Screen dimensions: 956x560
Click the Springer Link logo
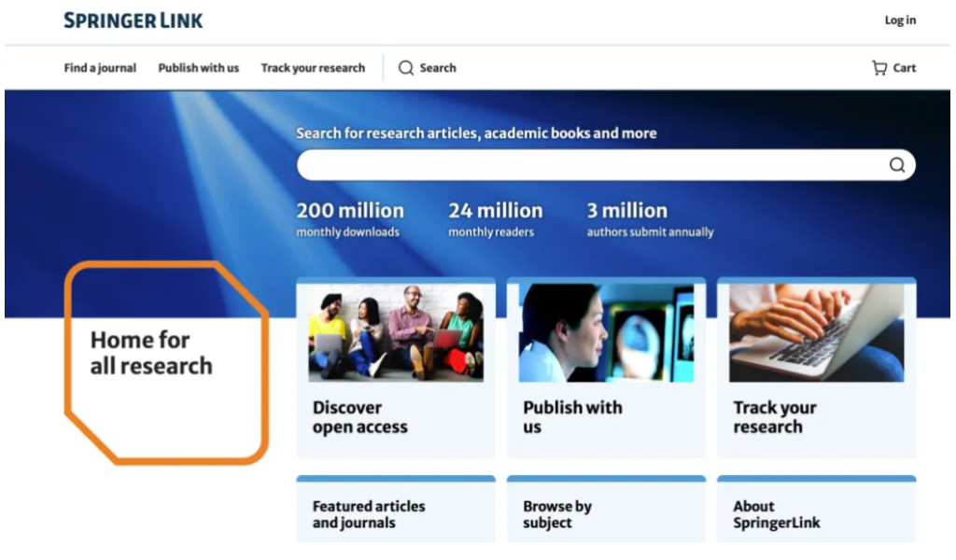coord(133,21)
